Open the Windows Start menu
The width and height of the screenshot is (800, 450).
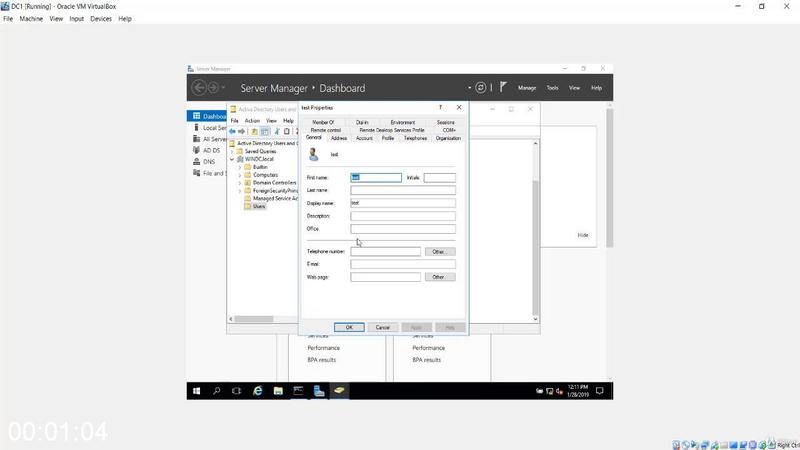(x=196, y=391)
